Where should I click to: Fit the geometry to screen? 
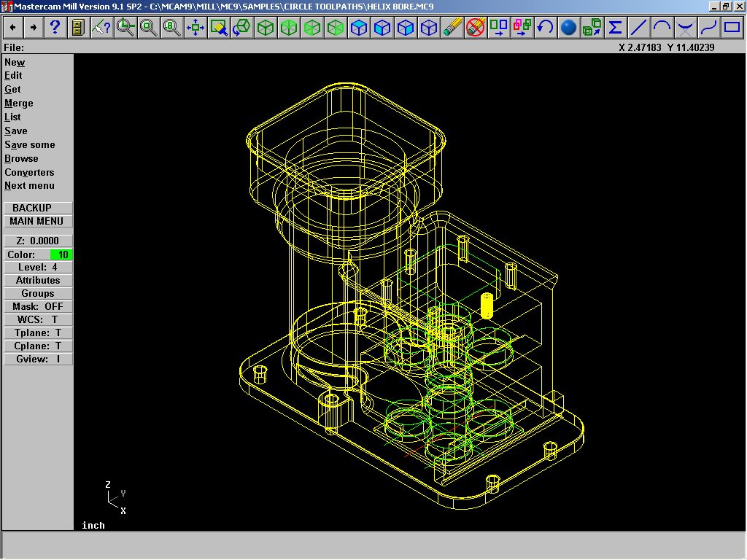pyautogui.click(x=196, y=28)
